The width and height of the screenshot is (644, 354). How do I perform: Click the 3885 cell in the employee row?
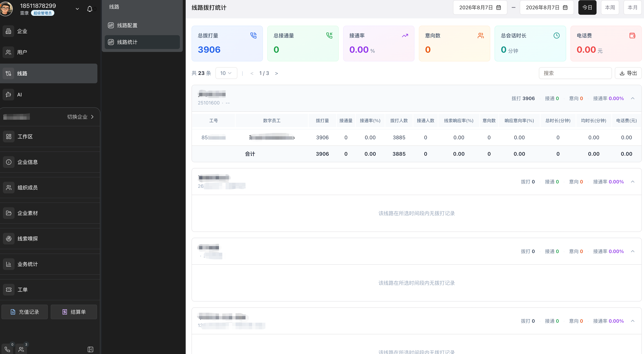click(x=399, y=137)
